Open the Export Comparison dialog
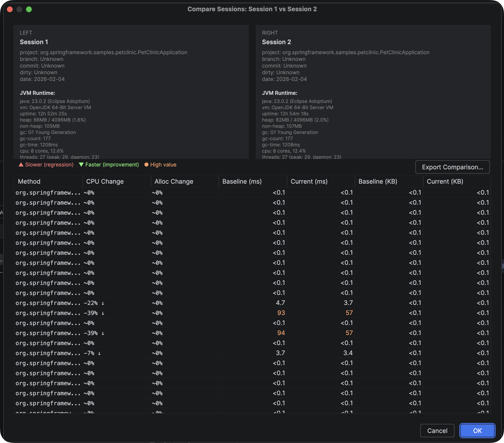The image size is (504, 443). (452, 167)
